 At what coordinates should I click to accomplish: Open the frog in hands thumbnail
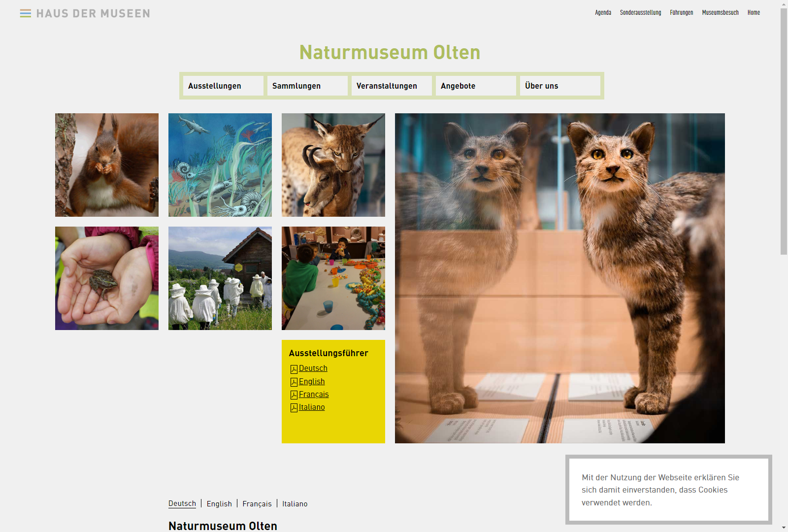pyautogui.click(x=107, y=278)
